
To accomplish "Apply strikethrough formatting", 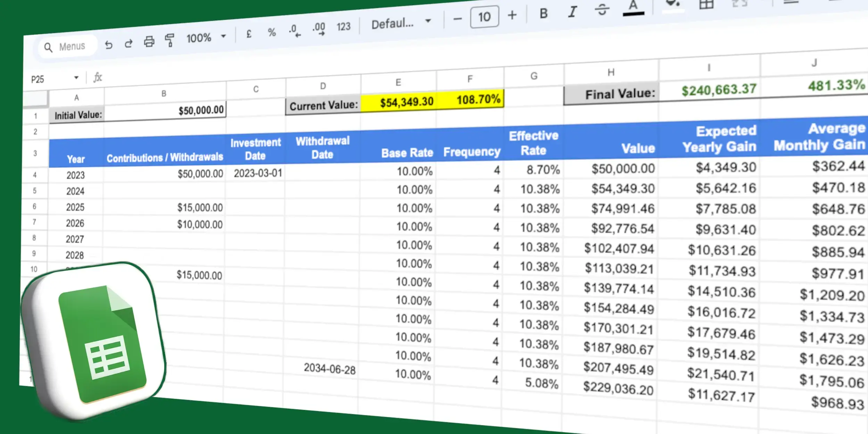I will click(602, 10).
